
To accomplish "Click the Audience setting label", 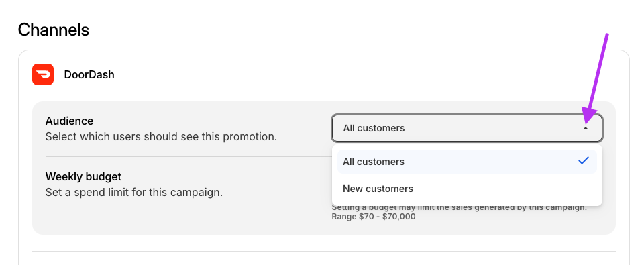I will point(69,121).
